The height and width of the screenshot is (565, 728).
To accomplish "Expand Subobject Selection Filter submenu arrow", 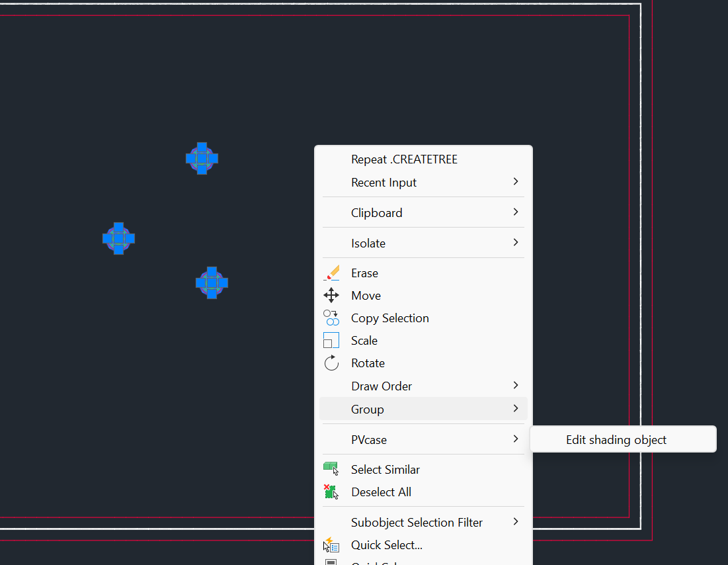I will click(x=516, y=522).
